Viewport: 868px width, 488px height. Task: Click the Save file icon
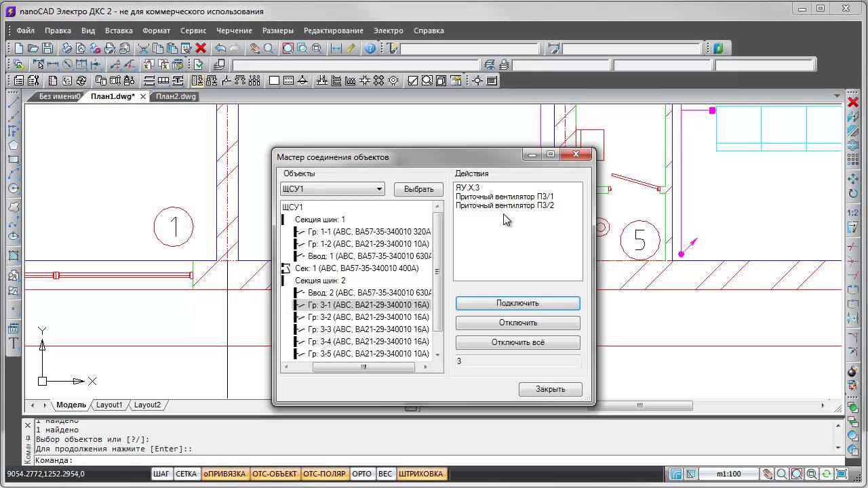[47, 48]
